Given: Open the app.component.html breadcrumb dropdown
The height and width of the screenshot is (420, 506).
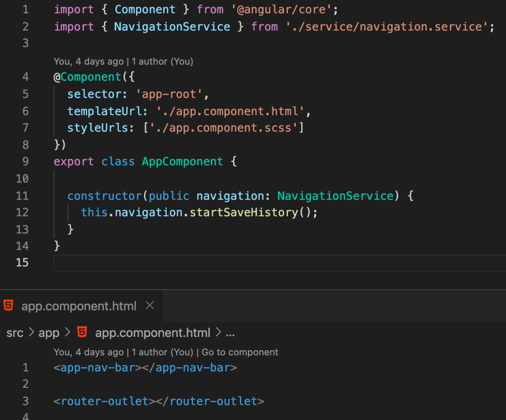Looking at the screenshot, I should tap(152, 333).
